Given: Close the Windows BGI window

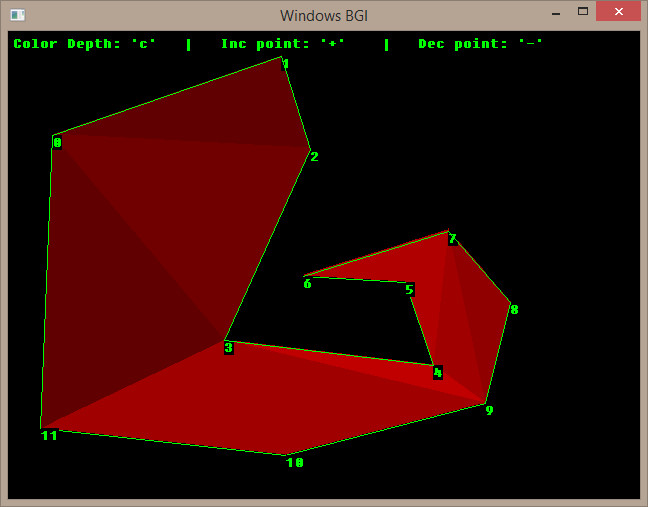Looking at the screenshot, I should click(619, 12).
